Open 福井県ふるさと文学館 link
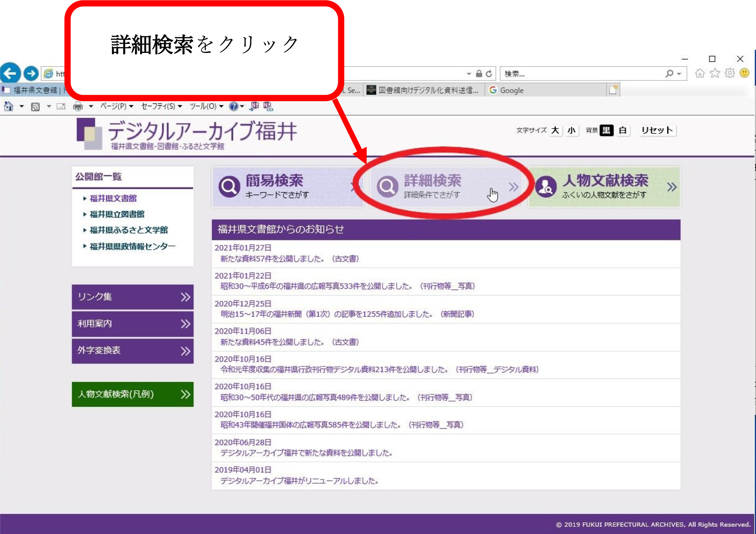756x534 pixels. 129,230
